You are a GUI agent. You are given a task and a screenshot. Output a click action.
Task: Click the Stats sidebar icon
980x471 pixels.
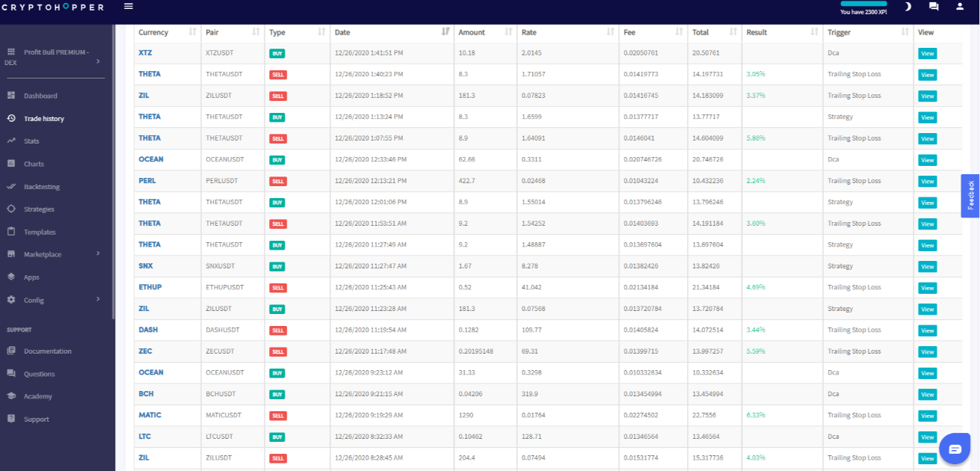(11, 141)
